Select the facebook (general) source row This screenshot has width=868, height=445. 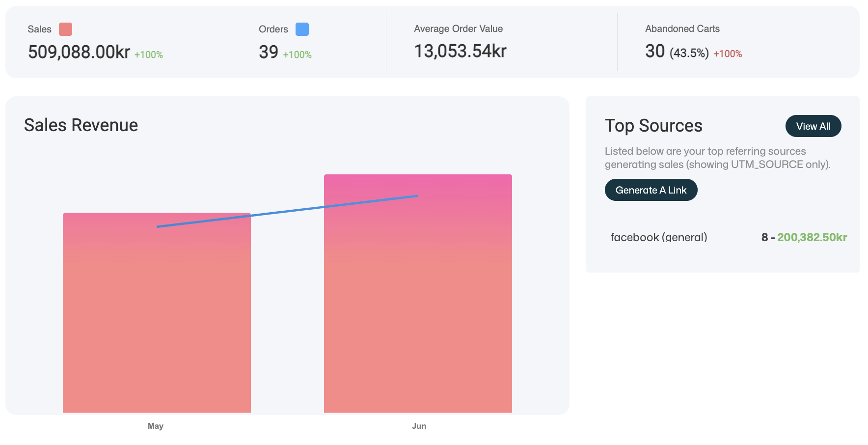[x=729, y=237]
